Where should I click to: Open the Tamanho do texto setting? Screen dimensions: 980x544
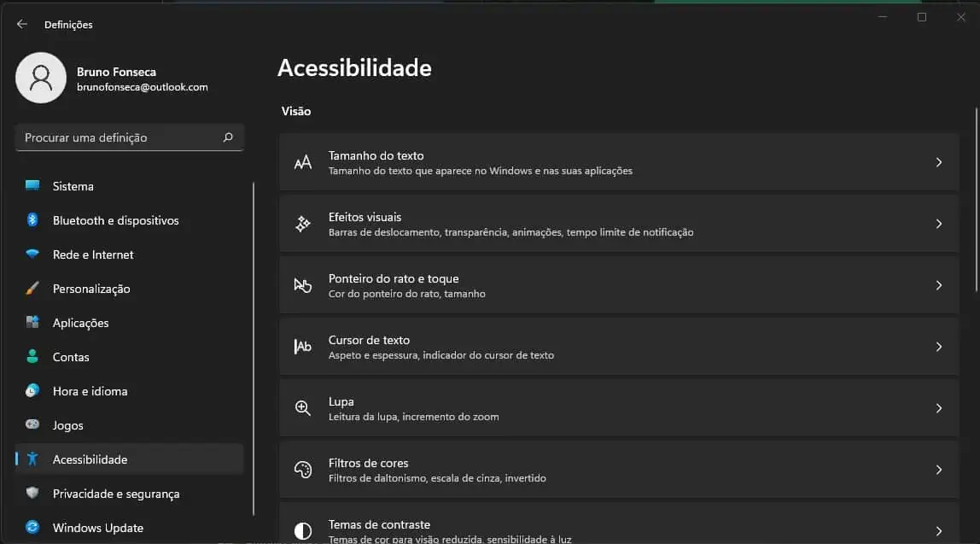[x=619, y=162]
